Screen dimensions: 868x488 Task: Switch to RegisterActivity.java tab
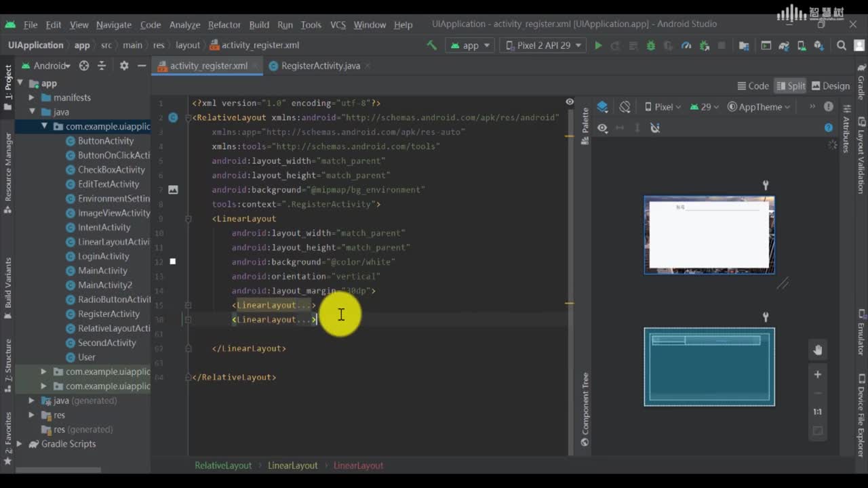(320, 66)
